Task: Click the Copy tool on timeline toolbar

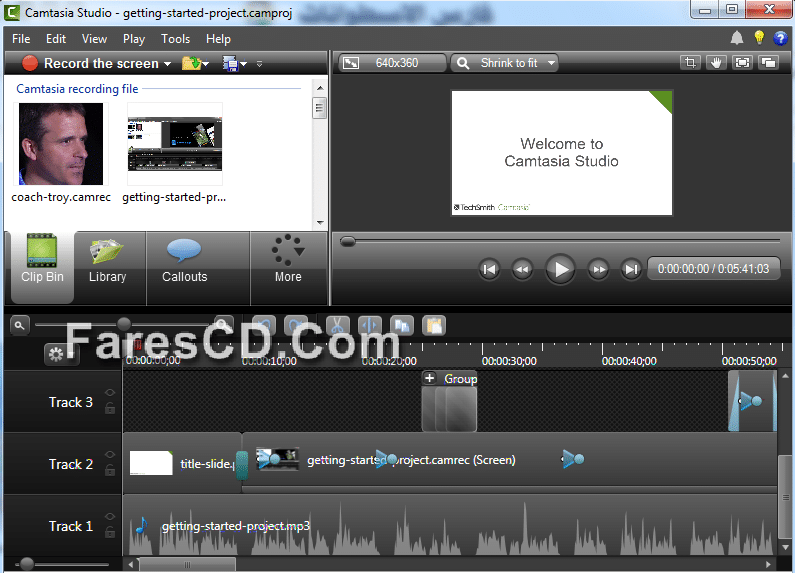Action: 402,326
